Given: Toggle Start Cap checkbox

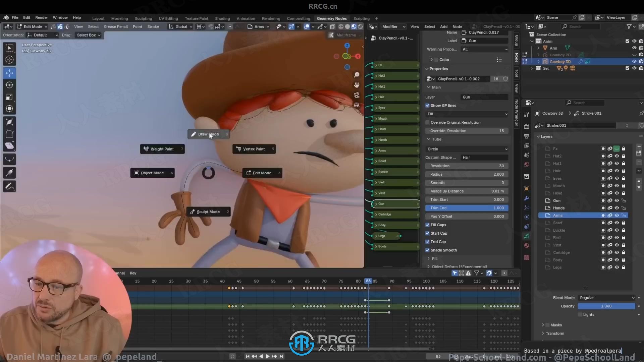Looking at the screenshot, I should (x=428, y=233).
